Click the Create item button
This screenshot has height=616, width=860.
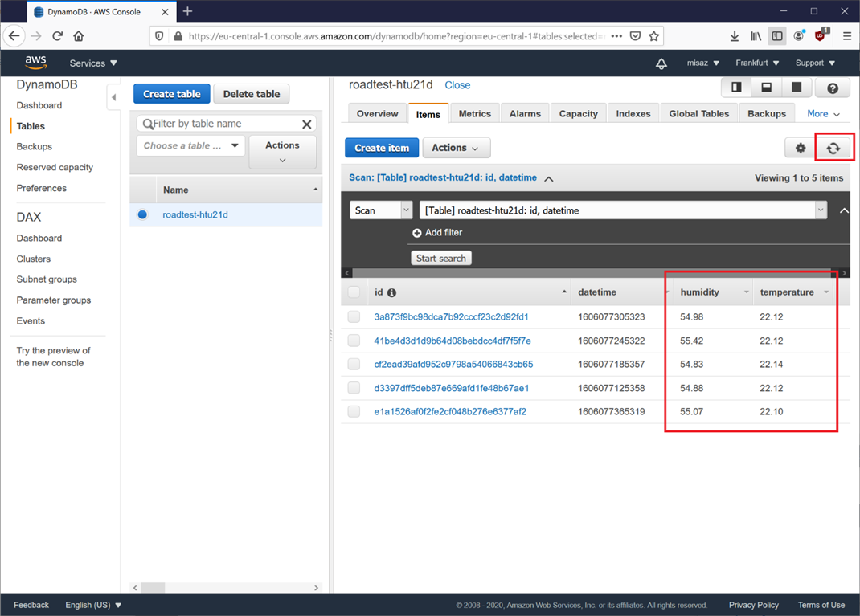pyautogui.click(x=382, y=148)
